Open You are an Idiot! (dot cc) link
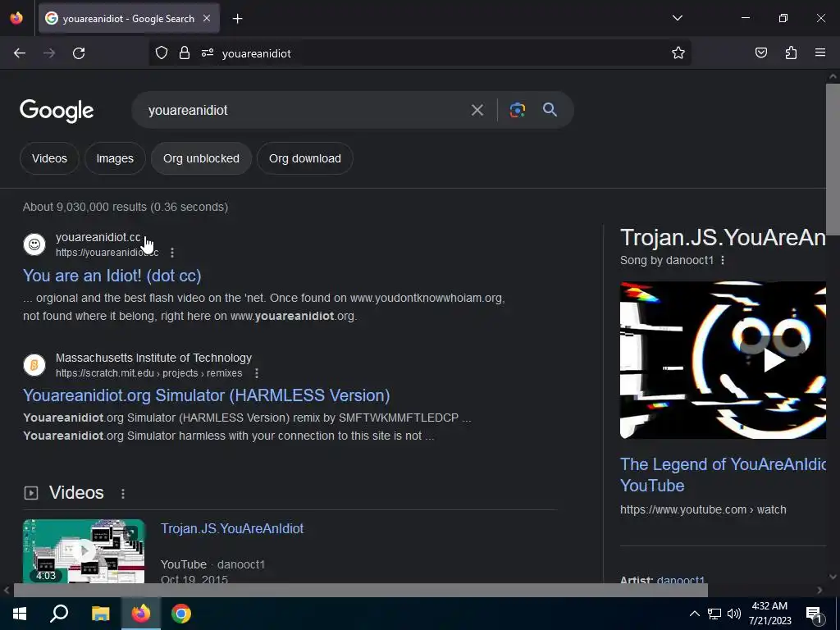This screenshot has height=630, width=840. tap(112, 276)
